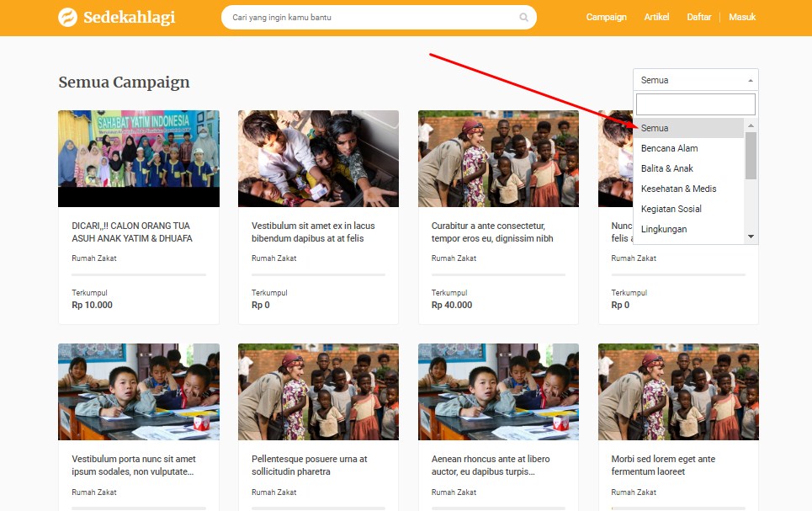Choose Bencana Alam category option

(689, 148)
